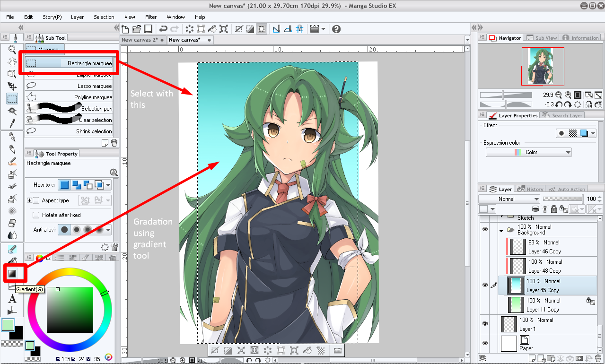Open the Normal blending mode dropdown
This screenshot has height=364, width=605.
pos(509,199)
